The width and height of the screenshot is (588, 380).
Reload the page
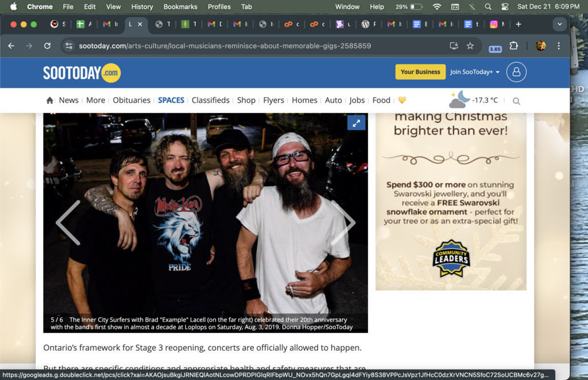click(x=48, y=46)
